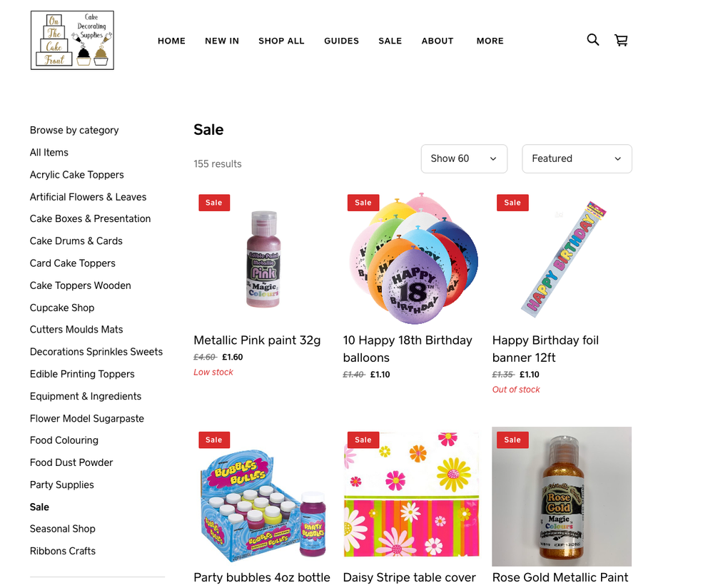
Task: Click the On The Cake Front logo
Action: [72, 41]
